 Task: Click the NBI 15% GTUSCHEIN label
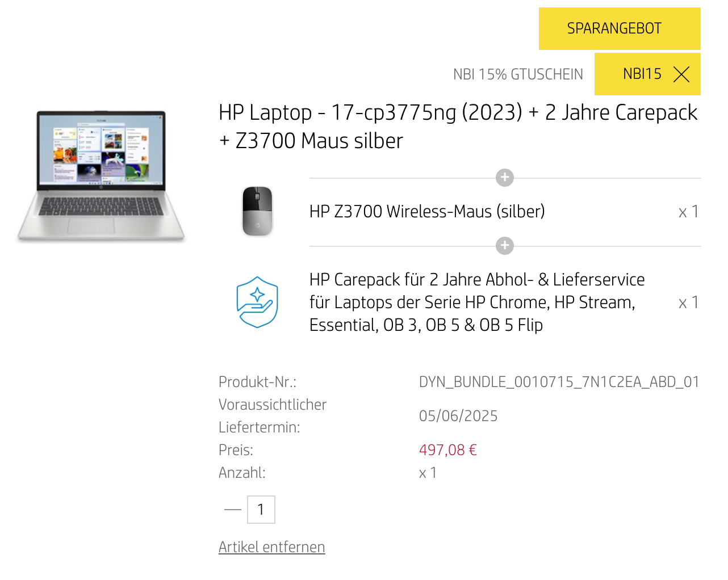(x=518, y=74)
